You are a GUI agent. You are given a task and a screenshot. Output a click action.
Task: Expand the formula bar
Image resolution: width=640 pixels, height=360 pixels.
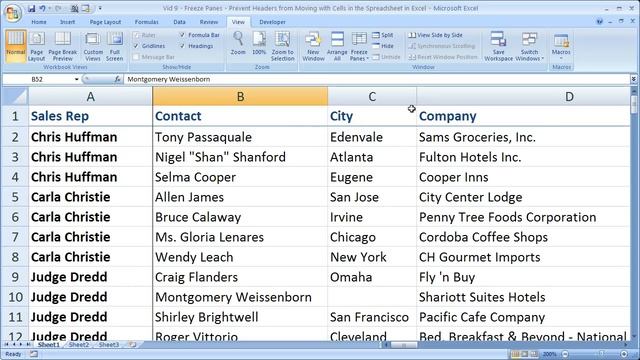click(x=633, y=79)
